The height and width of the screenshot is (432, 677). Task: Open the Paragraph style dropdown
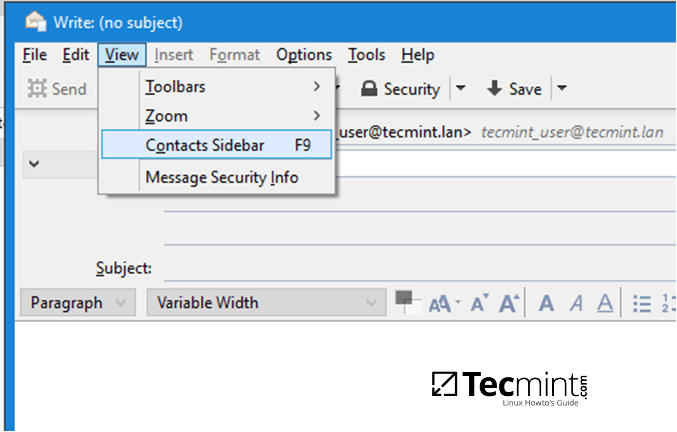[x=78, y=303]
